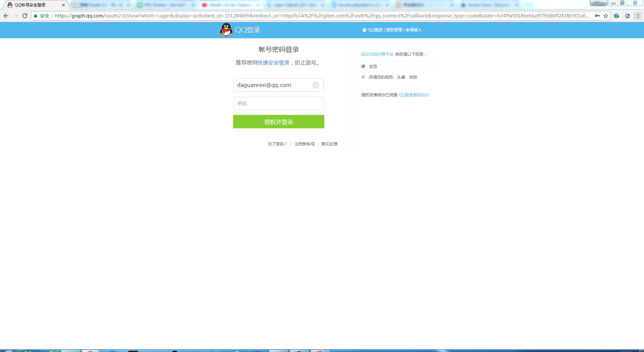Open the saved password key icon
The image size is (644, 352).
tap(597, 16)
